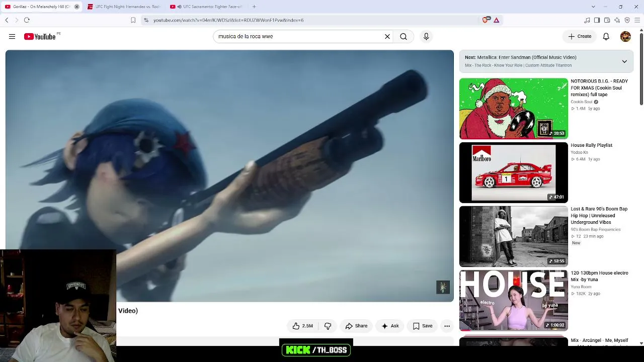644x362 pixels.
Task: Open the Brave Rewards triangle icon
Action: click(x=496, y=20)
